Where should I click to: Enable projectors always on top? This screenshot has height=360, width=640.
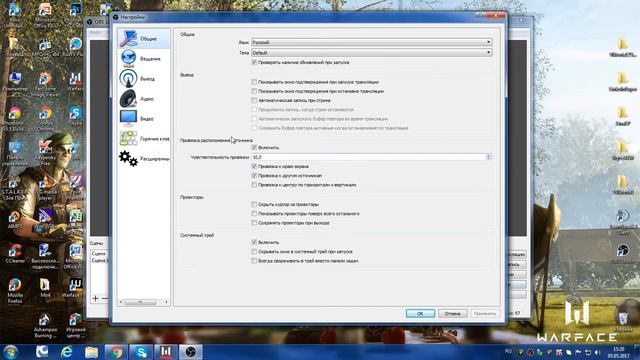(254, 213)
